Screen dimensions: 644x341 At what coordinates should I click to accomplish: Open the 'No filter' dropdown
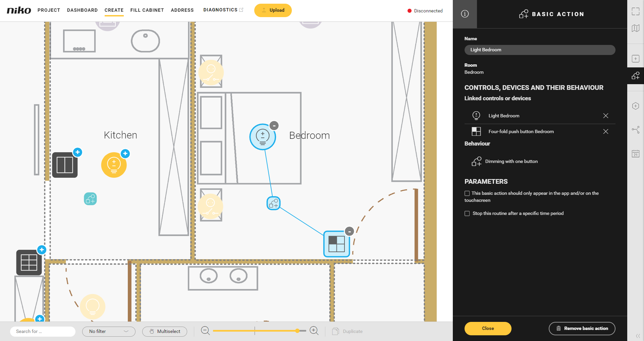pyautogui.click(x=109, y=331)
